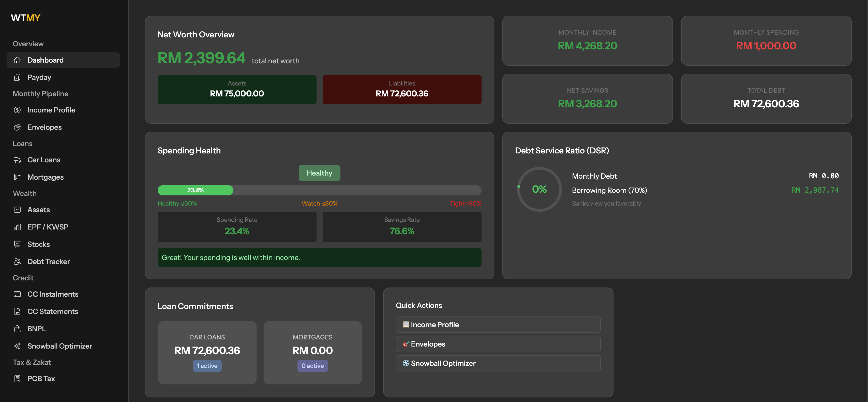Click the Payday icon in sidebar
This screenshot has height=402, width=868.
tap(17, 77)
